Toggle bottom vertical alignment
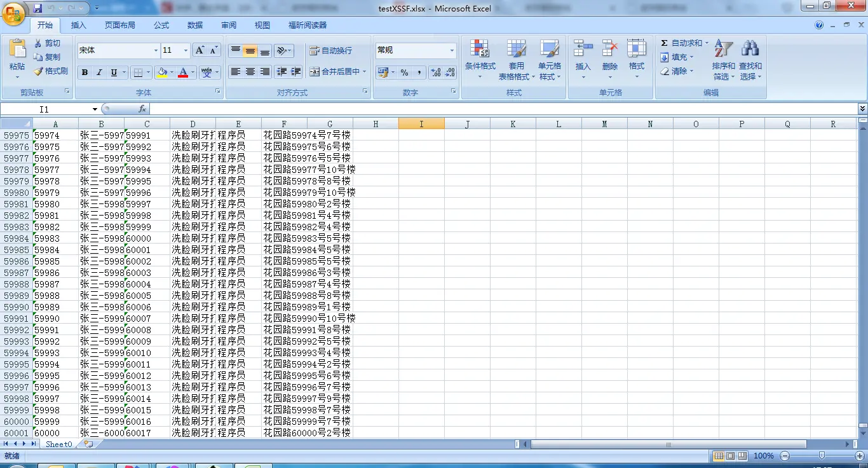This screenshot has height=468, width=868. click(x=265, y=51)
